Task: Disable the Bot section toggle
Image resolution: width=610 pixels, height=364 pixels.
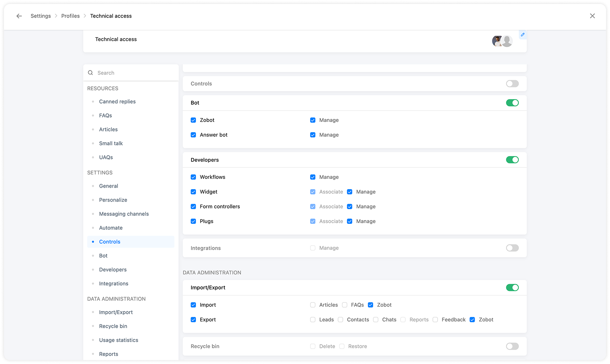Action: tap(512, 103)
